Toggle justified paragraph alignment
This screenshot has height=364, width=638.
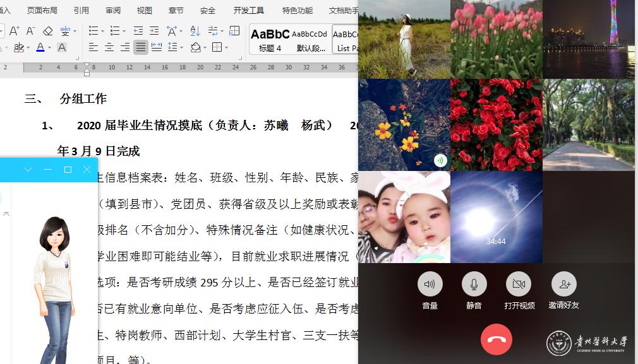click(x=140, y=47)
